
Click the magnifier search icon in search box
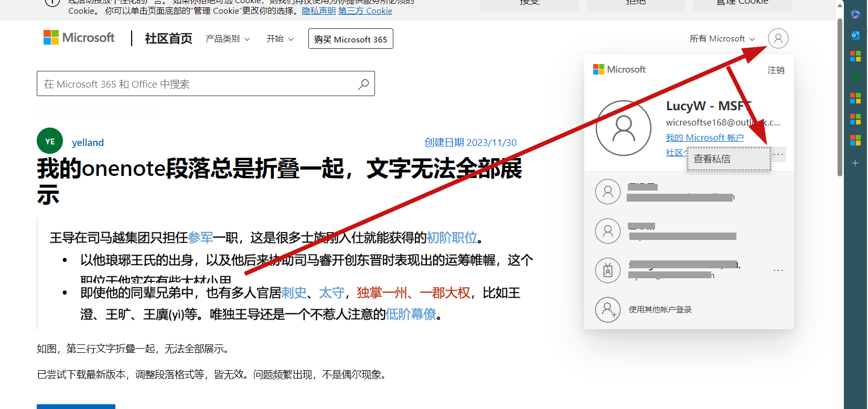click(363, 84)
